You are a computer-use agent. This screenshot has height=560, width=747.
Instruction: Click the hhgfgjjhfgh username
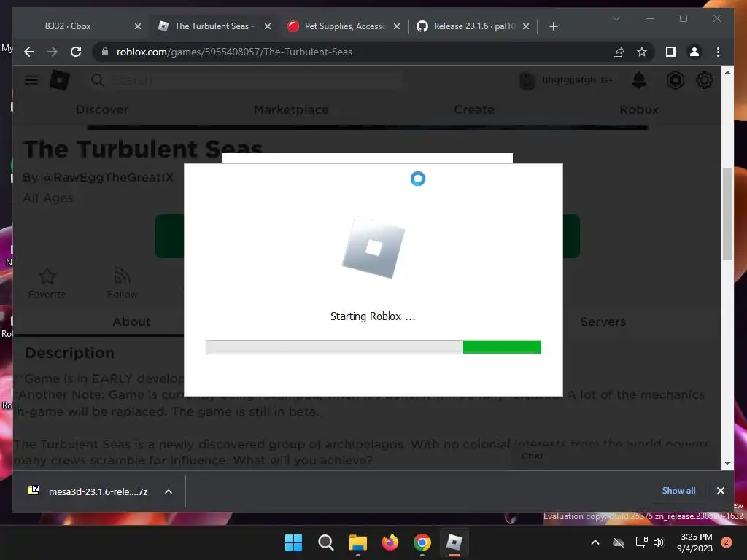pos(569,80)
